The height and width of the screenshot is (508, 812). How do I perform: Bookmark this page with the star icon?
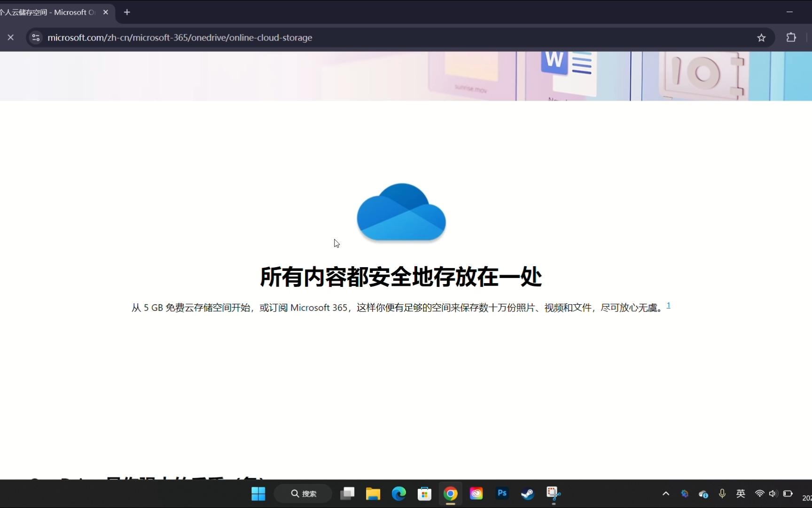click(x=761, y=38)
